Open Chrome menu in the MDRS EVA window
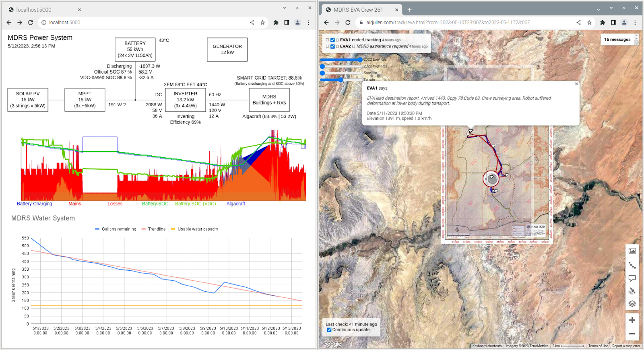Screen dimensions: 644x350 (x=635, y=23)
